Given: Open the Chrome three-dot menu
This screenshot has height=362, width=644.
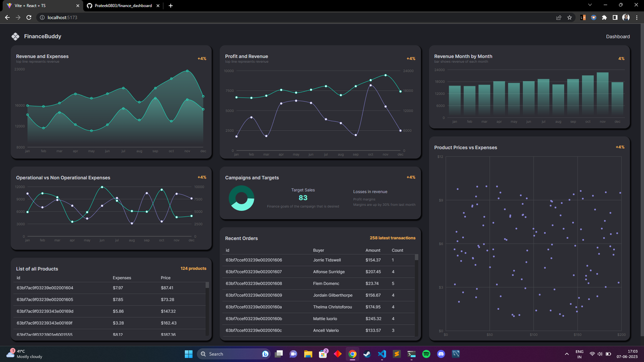Looking at the screenshot, I should (x=636, y=18).
